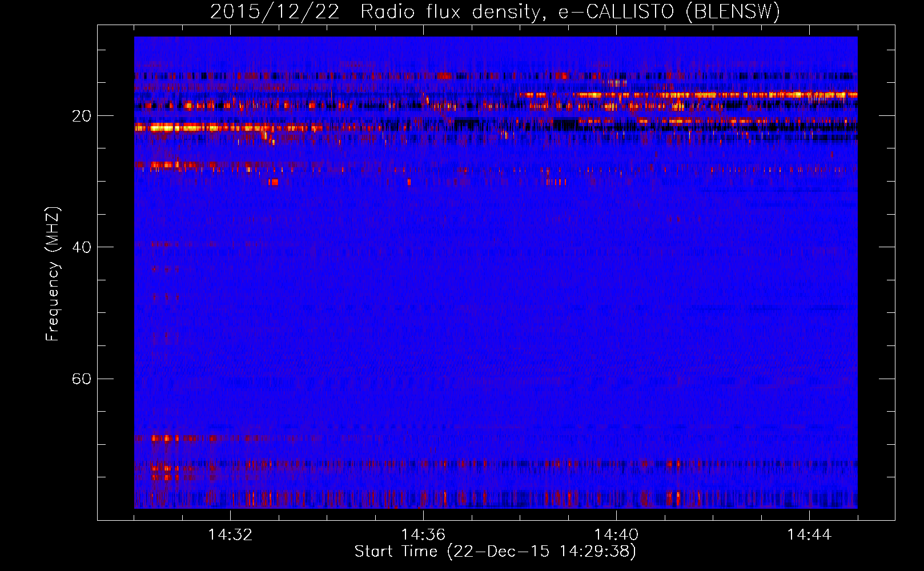Click the '20' frequency tick label
Viewport: 924px width, 571px height.
pyautogui.click(x=81, y=116)
